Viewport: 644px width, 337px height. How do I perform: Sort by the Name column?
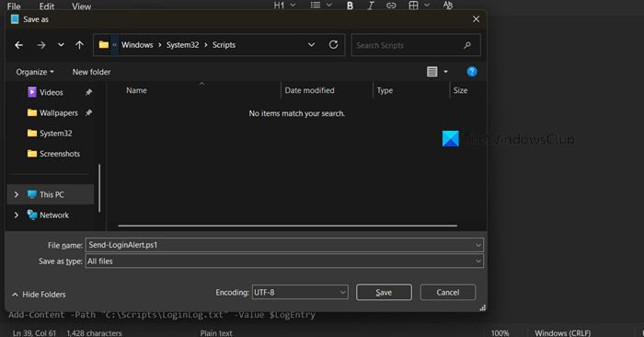[136, 90]
